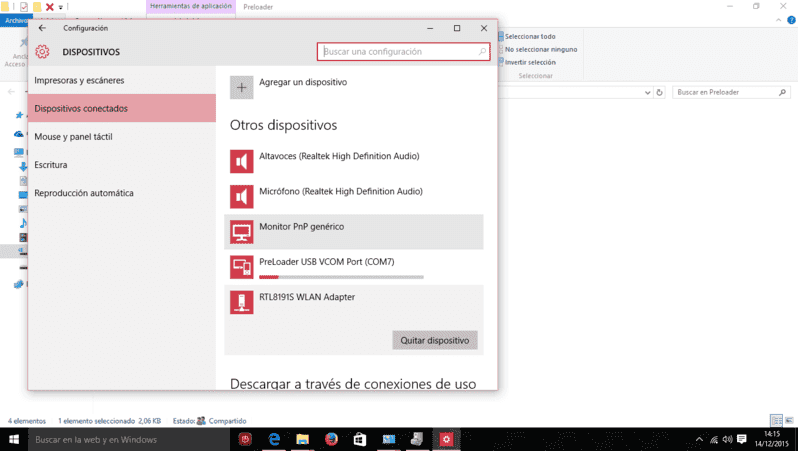Show hidden system tray icons
Image resolution: width=798 pixels, height=451 pixels.
coord(699,439)
